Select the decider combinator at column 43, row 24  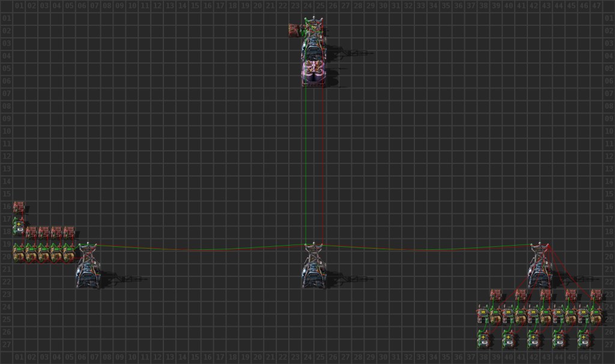point(546,315)
